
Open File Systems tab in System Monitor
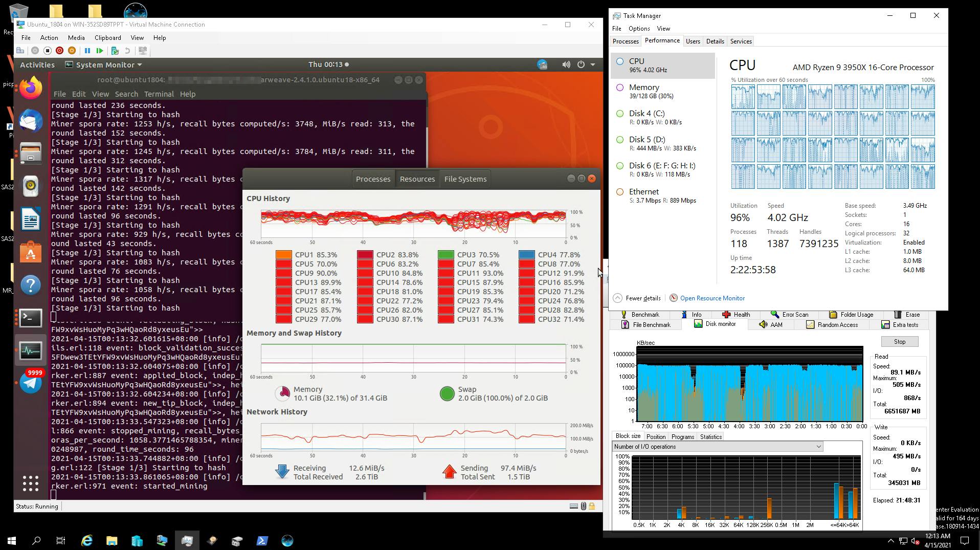pyautogui.click(x=465, y=179)
